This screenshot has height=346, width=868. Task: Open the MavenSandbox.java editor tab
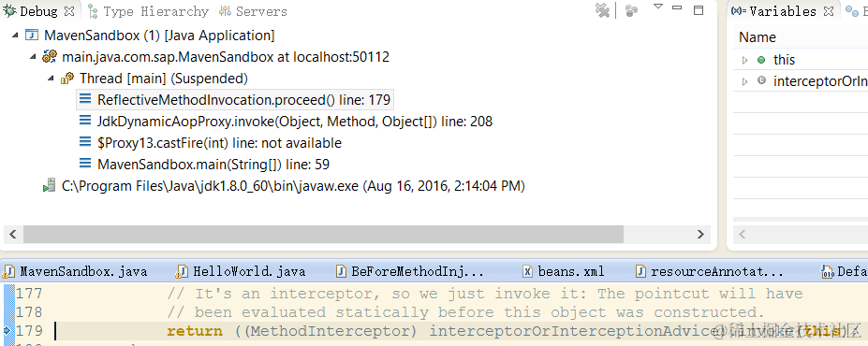83,272
